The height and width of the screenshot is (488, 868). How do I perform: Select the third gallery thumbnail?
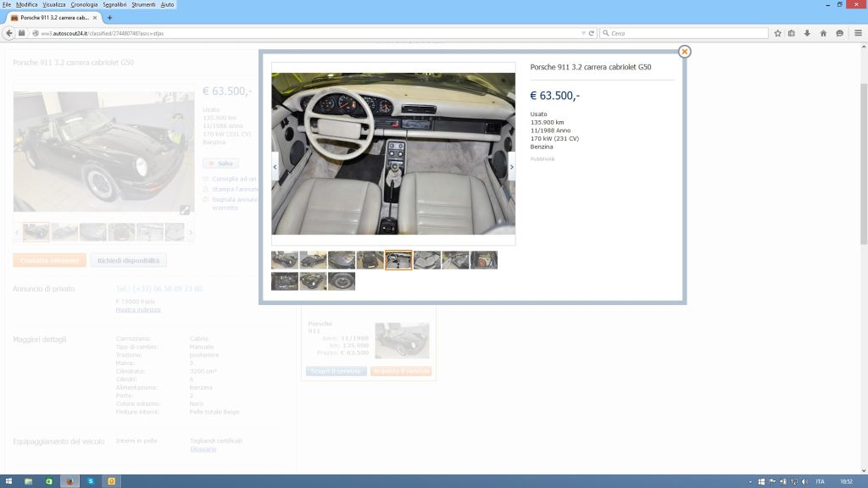coord(342,260)
